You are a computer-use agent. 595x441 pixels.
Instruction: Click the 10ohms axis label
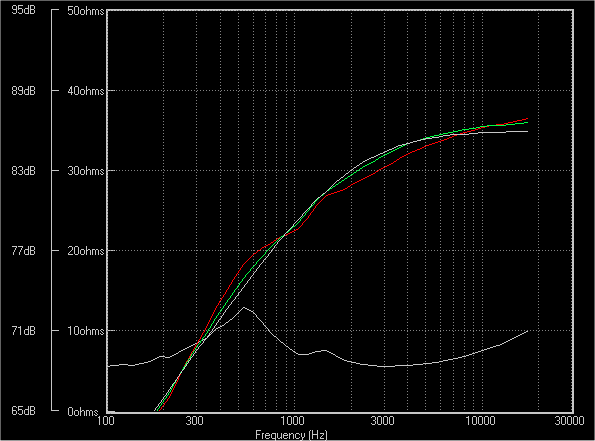86,331
